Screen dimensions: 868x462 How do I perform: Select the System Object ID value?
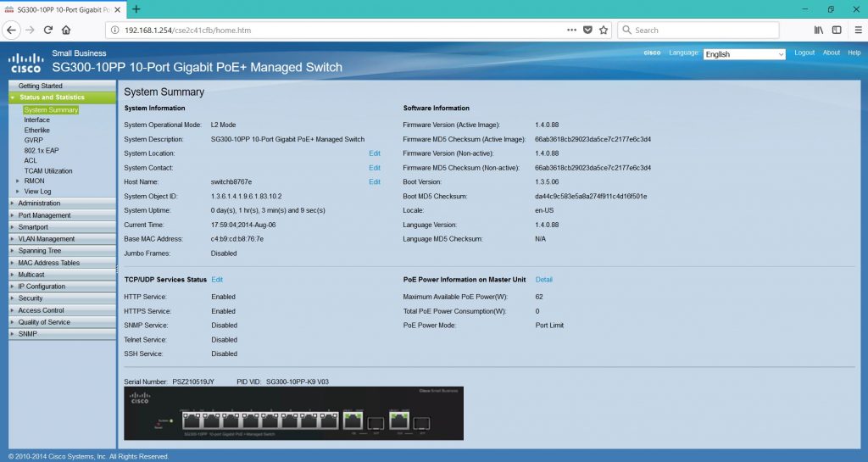(x=247, y=196)
